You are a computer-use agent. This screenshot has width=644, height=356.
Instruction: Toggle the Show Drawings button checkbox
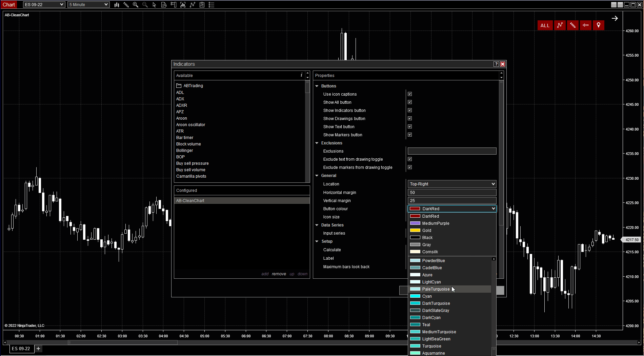coord(410,119)
